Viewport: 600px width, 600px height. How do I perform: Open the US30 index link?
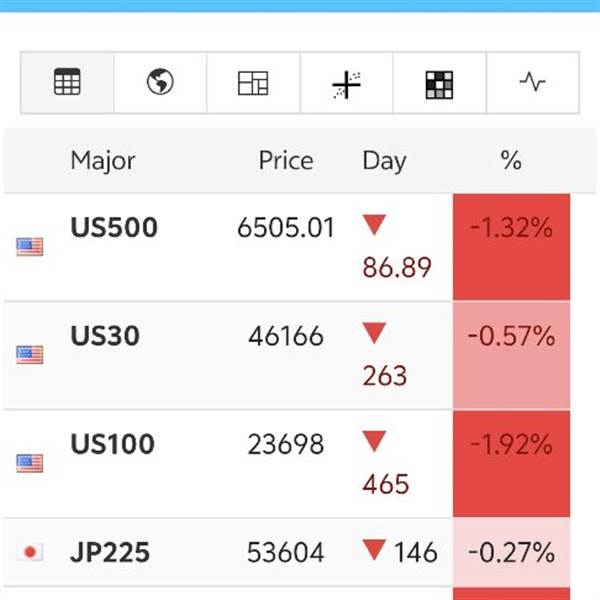pos(105,336)
